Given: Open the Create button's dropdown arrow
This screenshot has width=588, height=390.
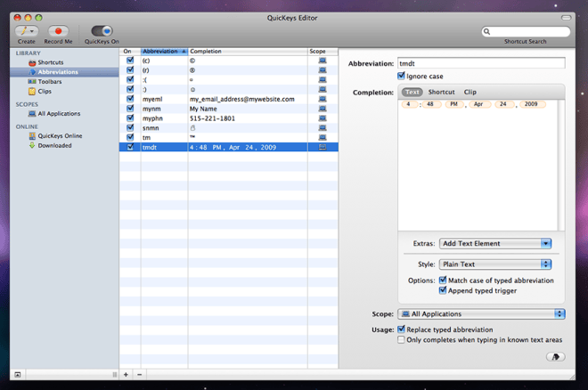Looking at the screenshot, I should [x=32, y=31].
